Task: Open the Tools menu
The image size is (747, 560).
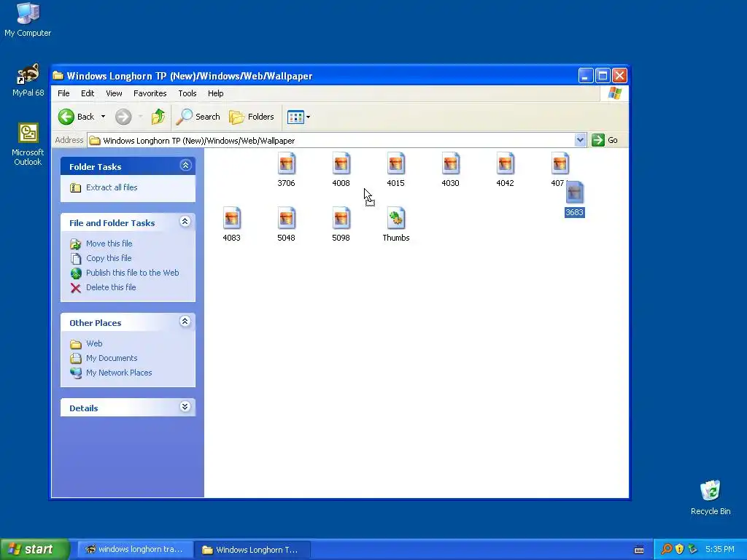Action: click(x=187, y=93)
